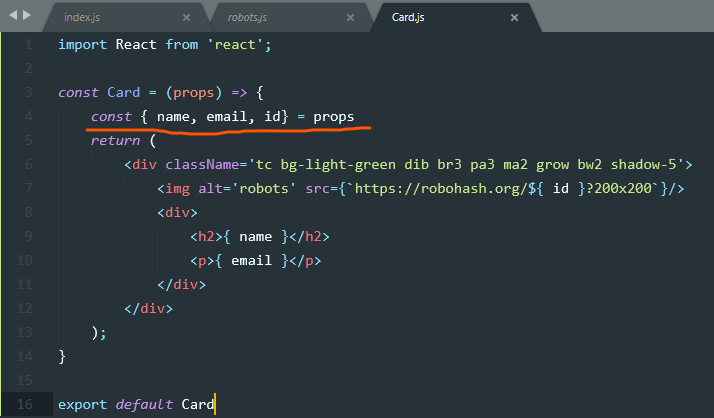
Task: Click the right tab navigation arrow
Action: (27, 15)
